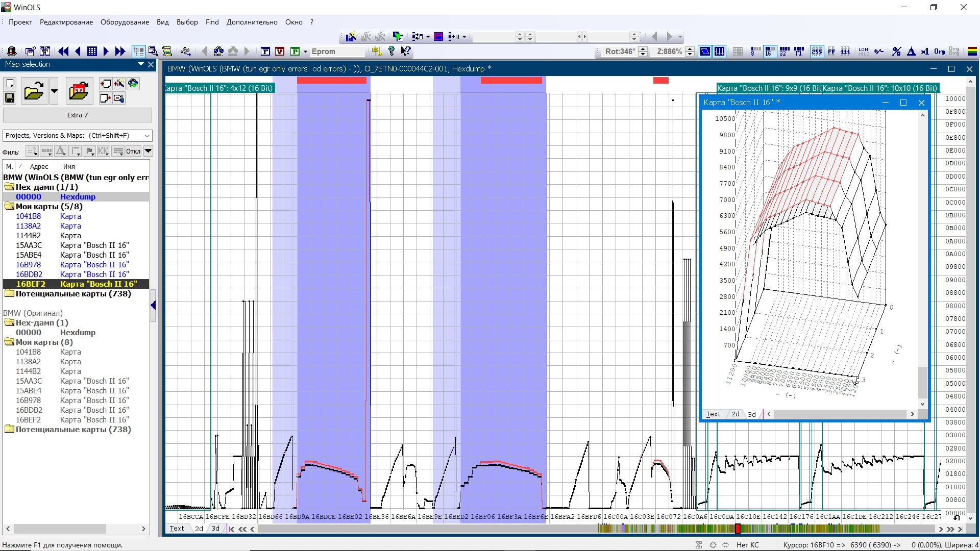Screen dimensions: 980x551
Task: Toggle decimal 255 number format
Action: click(x=817, y=51)
